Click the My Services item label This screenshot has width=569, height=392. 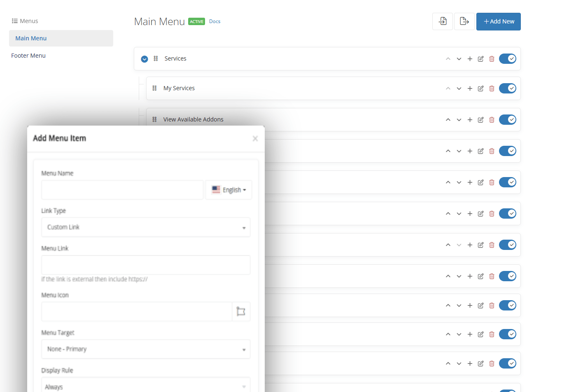click(179, 88)
